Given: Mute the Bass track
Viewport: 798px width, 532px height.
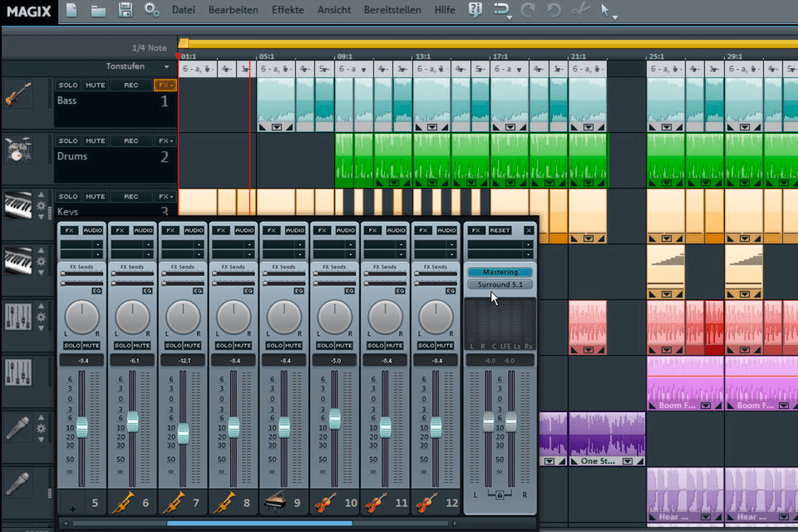Looking at the screenshot, I should (x=95, y=85).
